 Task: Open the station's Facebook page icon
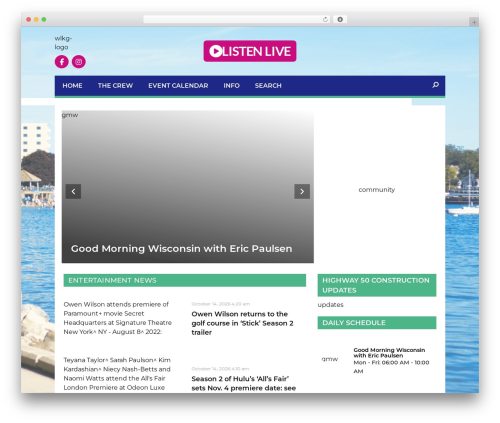[x=62, y=62]
